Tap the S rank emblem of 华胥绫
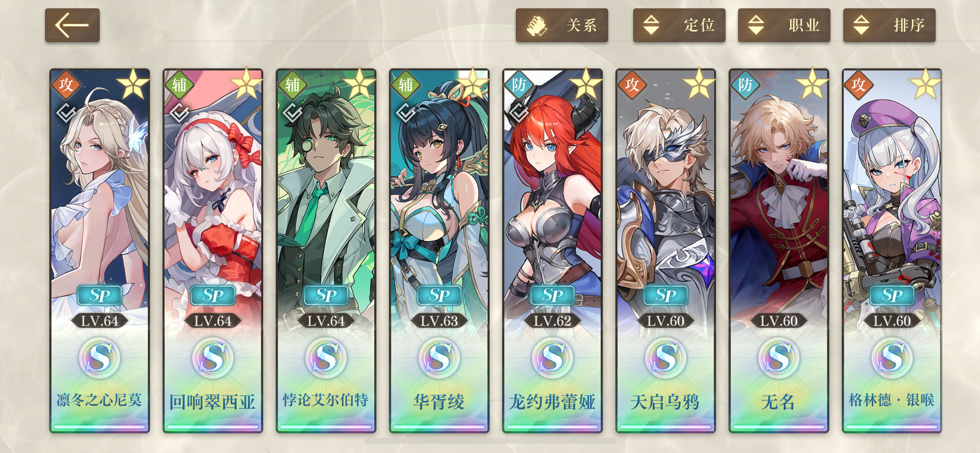Screen dimensions: 980x453 (439, 358)
